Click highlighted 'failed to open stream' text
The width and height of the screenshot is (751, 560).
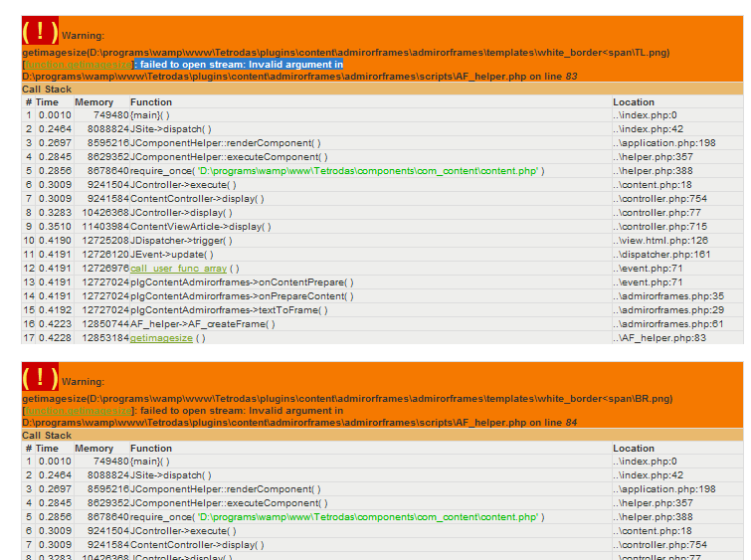pos(239,65)
